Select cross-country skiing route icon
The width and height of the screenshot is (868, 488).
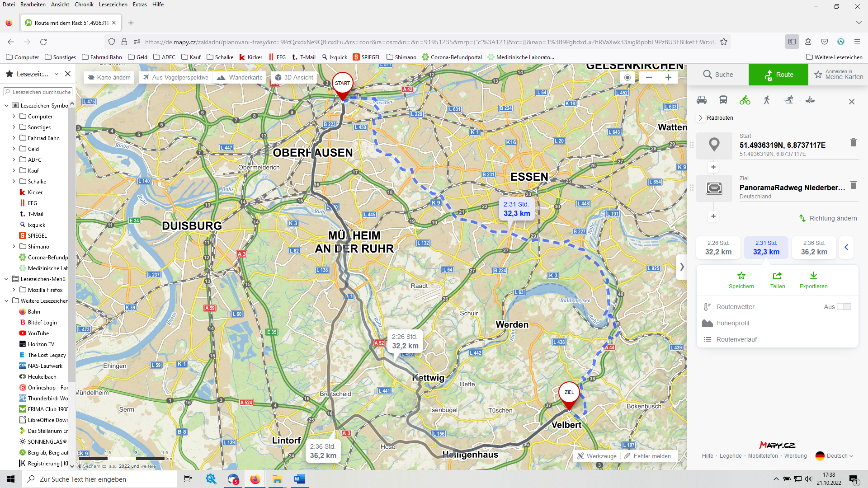789,100
